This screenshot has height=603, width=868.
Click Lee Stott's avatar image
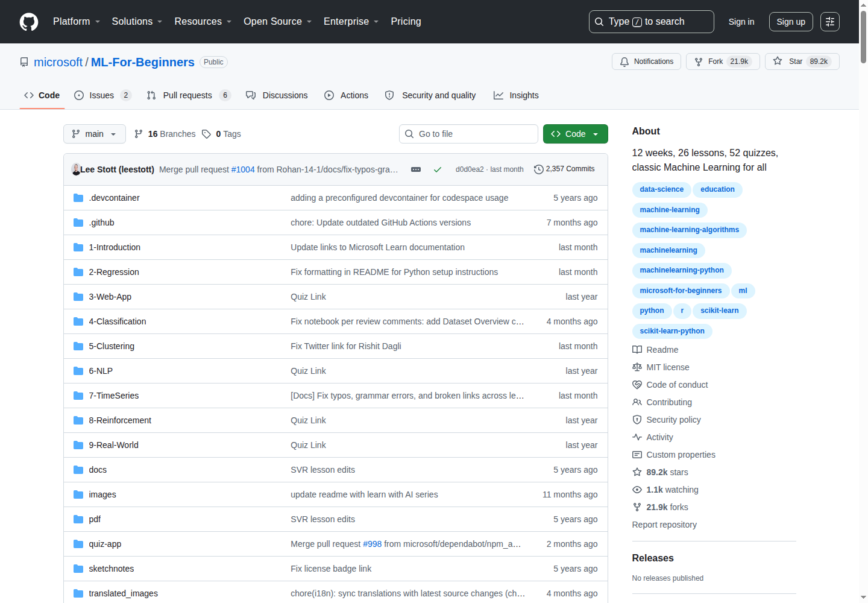point(76,169)
